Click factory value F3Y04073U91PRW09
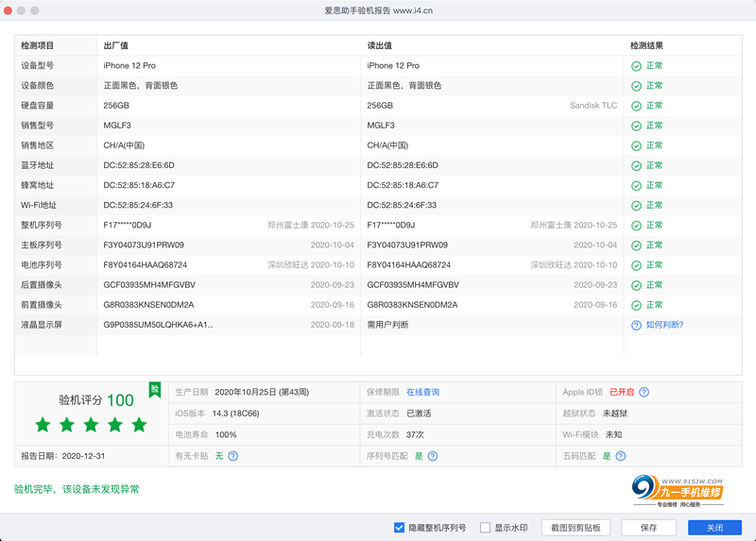Viewport: 756px width, 541px height. pyautogui.click(x=144, y=245)
